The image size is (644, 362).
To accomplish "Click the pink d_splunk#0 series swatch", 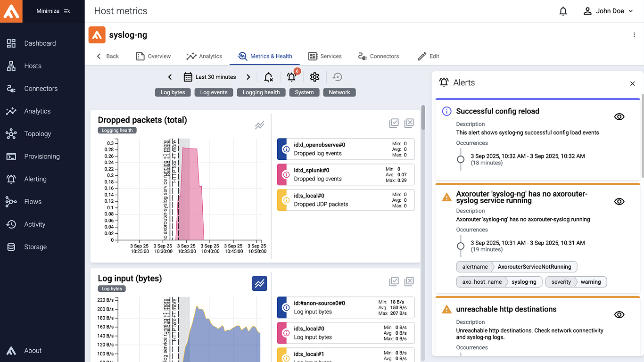I will point(282,174).
